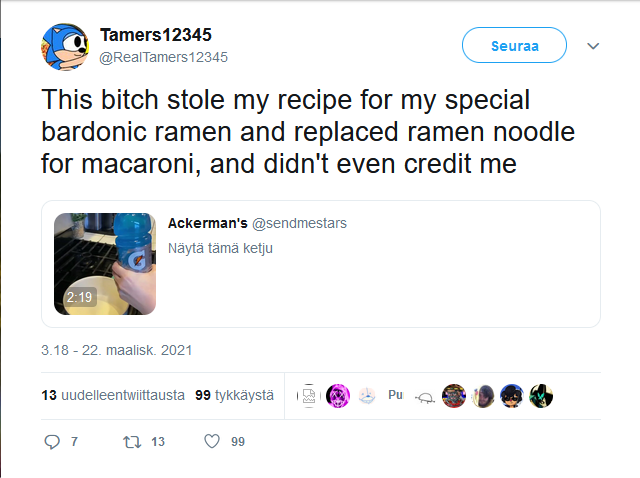Click the tweet timestamp 22. maalisk. 2021
This screenshot has width=640, height=478.
116,351
